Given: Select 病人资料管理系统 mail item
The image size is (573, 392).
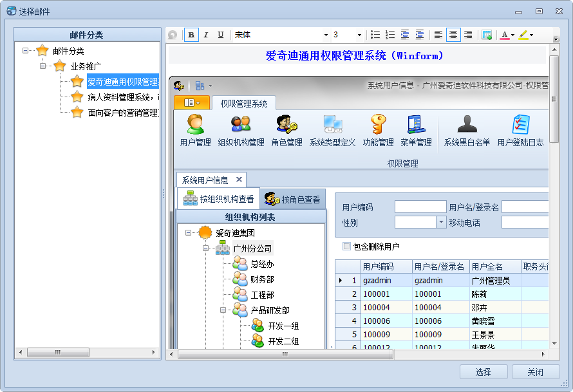Looking at the screenshot, I should 123,97.
